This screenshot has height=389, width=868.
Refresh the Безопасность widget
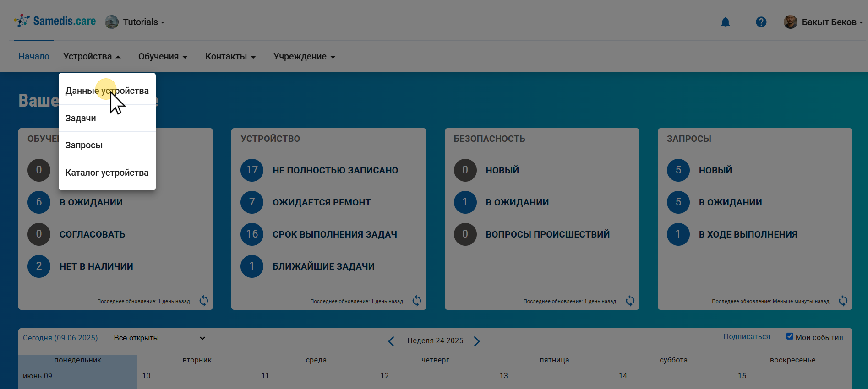[630, 301]
